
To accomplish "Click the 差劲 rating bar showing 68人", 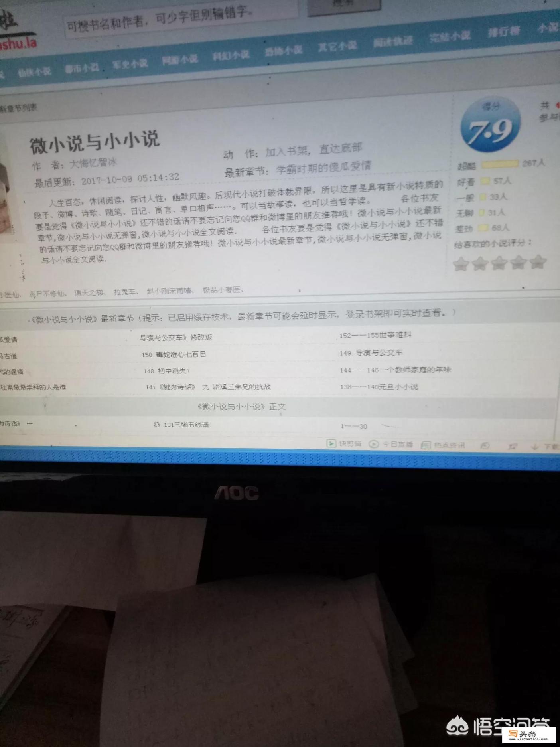I will pos(483,228).
